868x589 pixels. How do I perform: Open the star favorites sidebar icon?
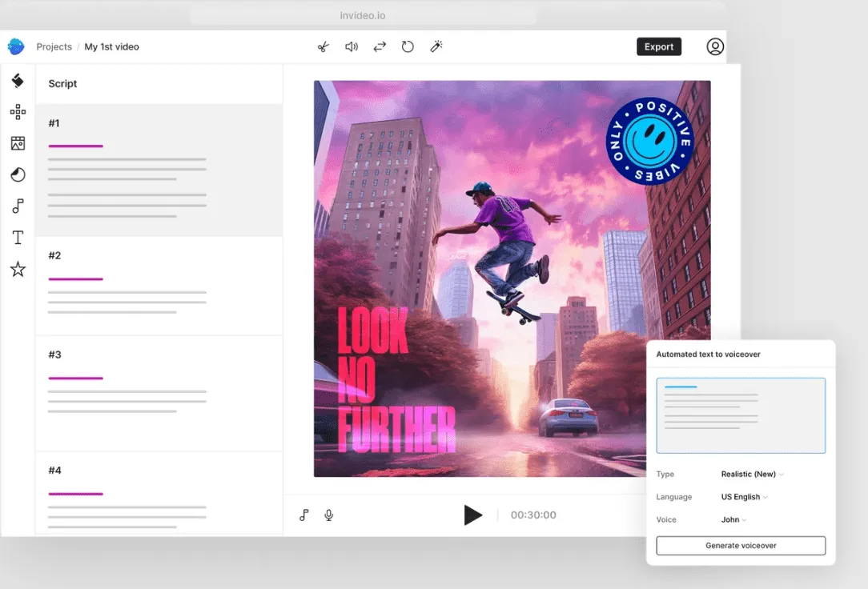(x=18, y=270)
